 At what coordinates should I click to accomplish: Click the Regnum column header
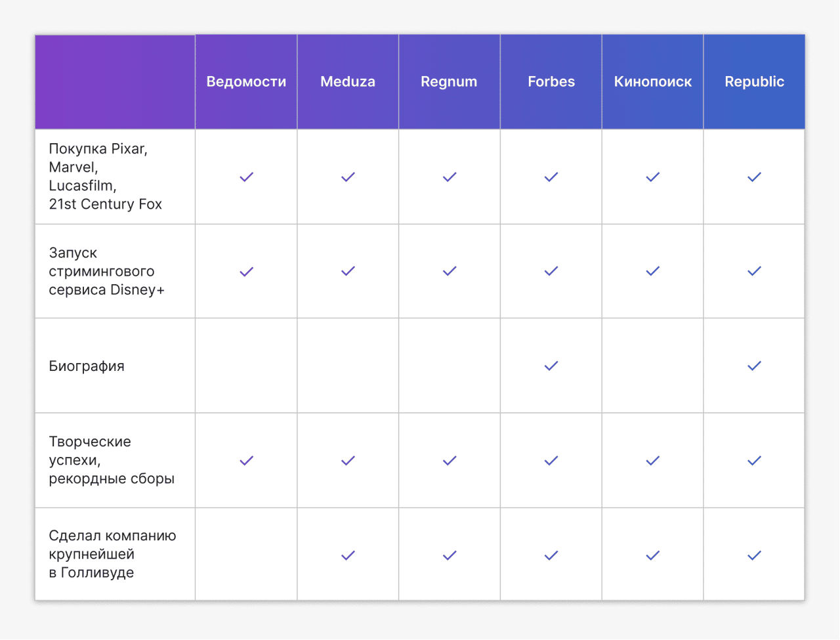449,82
